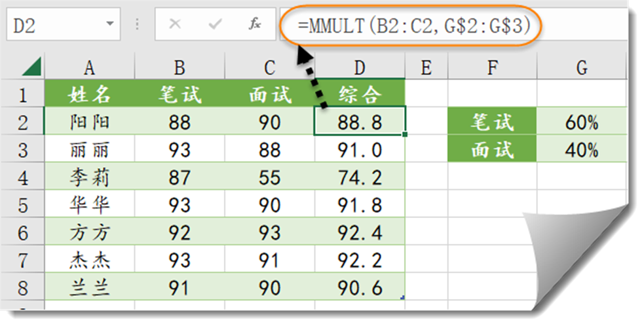
Task: Click the 笔试 weight label in column F
Action: click(492, 122)
